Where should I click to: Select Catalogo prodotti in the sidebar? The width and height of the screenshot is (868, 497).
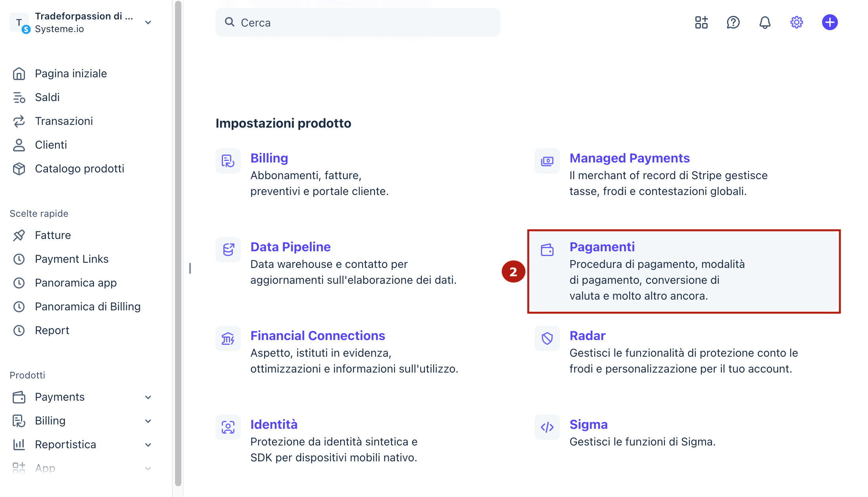pyautogui.click(x=80, y=168)
